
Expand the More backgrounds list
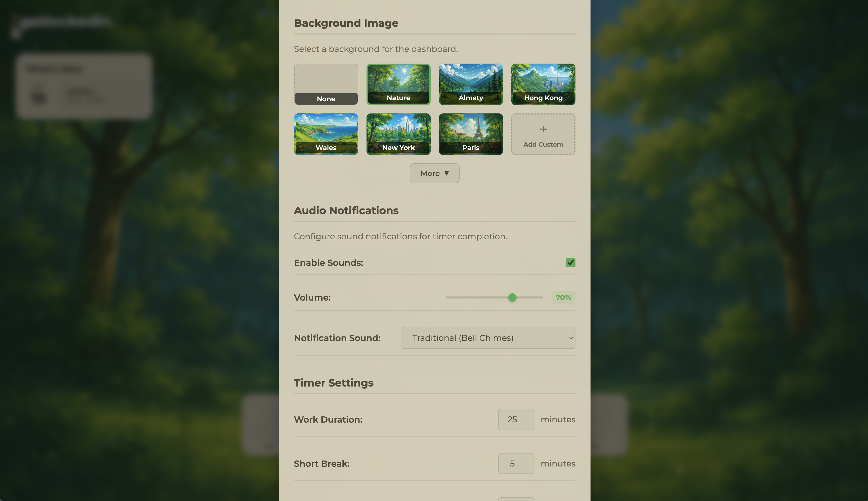tap(435, 173)
